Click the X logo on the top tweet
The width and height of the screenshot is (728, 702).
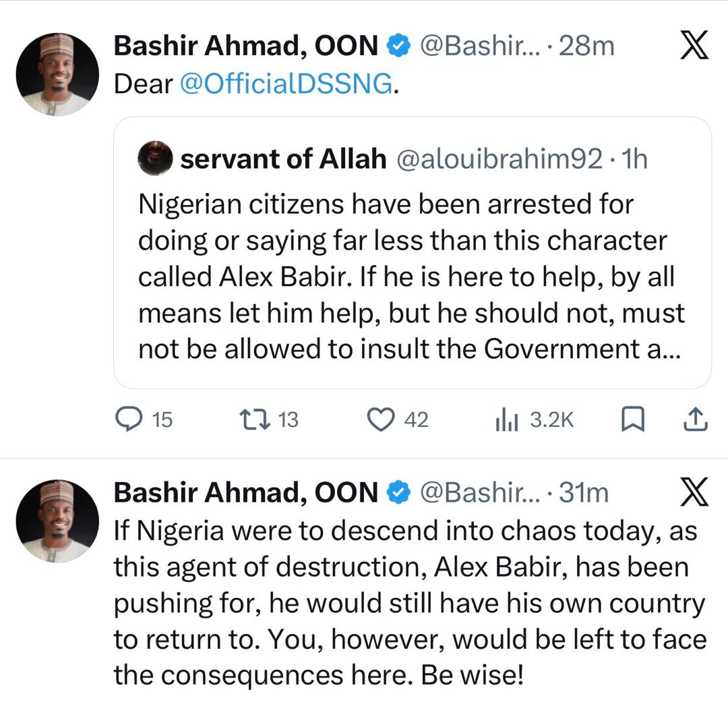pos(695,45)
